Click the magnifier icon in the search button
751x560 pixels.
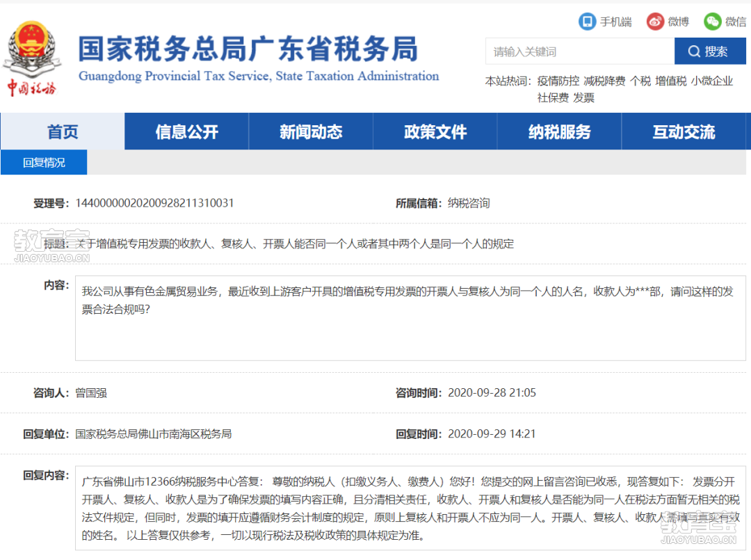(x=693, y=51)
